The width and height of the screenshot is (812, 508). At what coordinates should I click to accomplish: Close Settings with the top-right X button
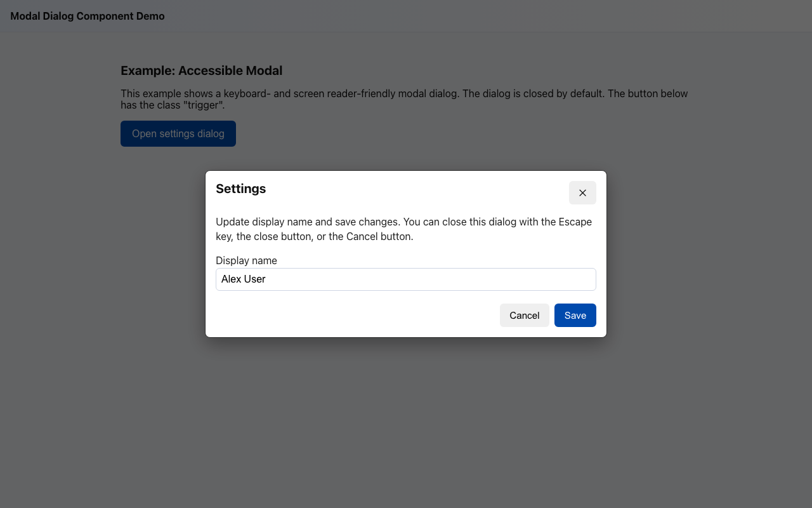(582, 192)
